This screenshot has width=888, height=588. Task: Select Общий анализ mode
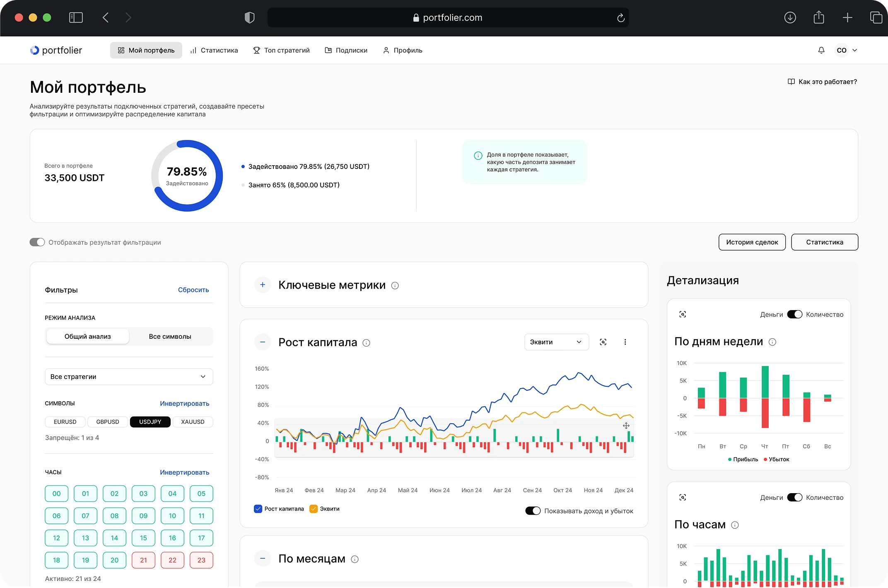pos(88,336)
